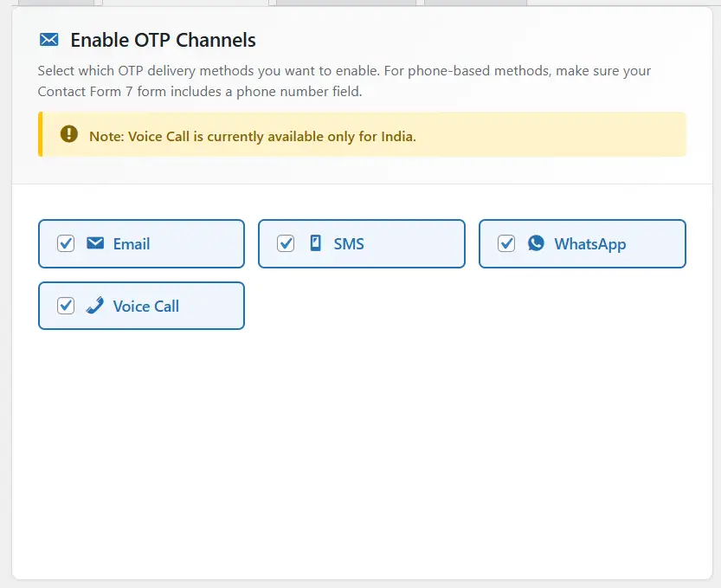Uncheck the Voice Call checkbox
This screenshot has height=588, width=721.
point(66,306)
